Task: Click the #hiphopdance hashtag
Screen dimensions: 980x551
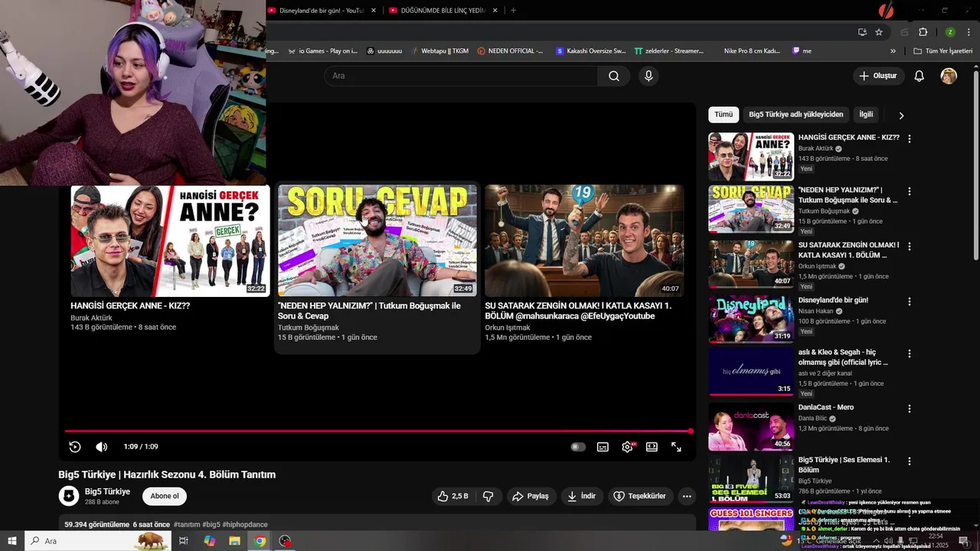Action: (247, 525)
